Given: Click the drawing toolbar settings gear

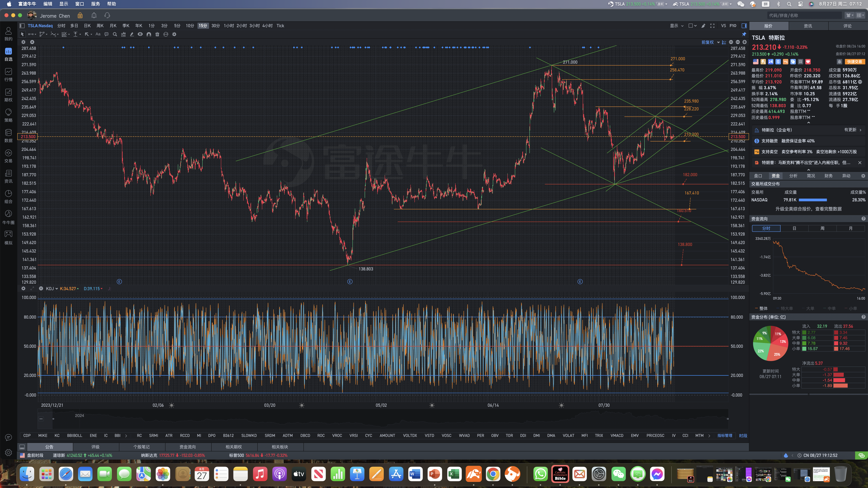Looking at the screenshot, I should click(174, 34).
